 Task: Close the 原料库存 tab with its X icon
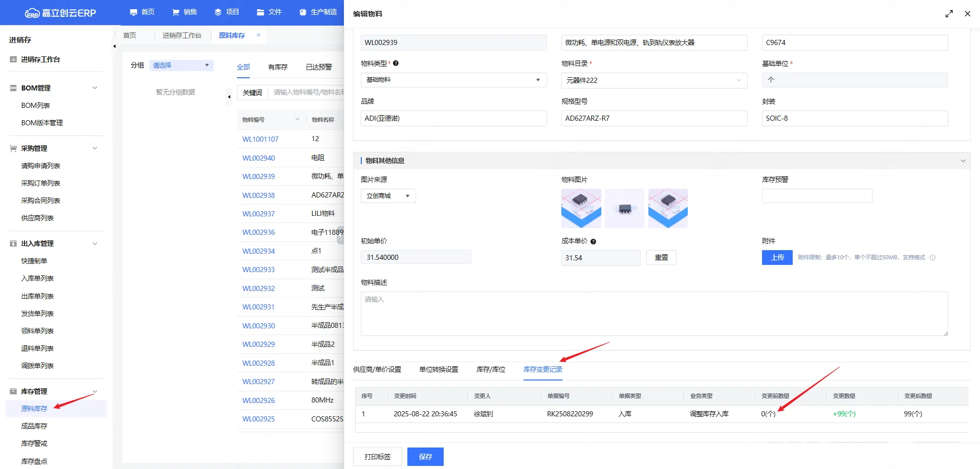[x=258, y=35]
